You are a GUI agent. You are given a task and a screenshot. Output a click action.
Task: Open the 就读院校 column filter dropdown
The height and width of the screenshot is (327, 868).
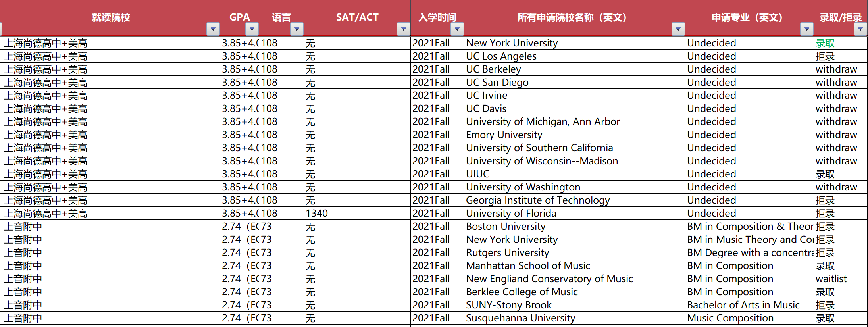coord(213,29)
